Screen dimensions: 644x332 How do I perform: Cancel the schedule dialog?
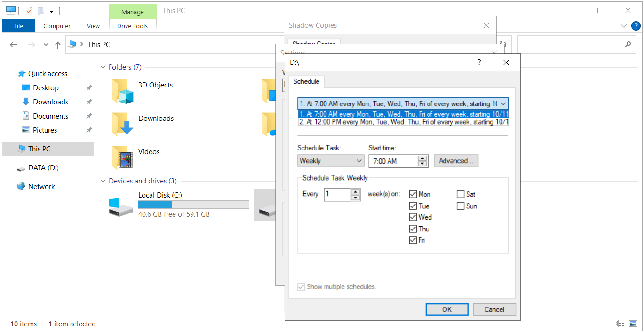point(494,309)
